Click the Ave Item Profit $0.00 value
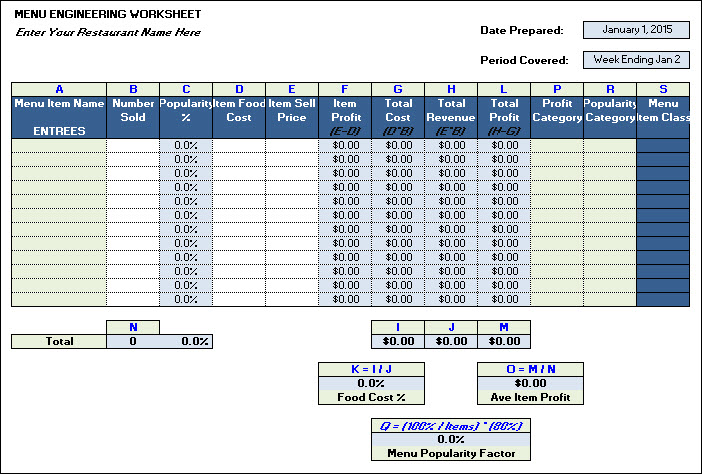The width and height of the screenshot is (702, 474). [531, 383]
